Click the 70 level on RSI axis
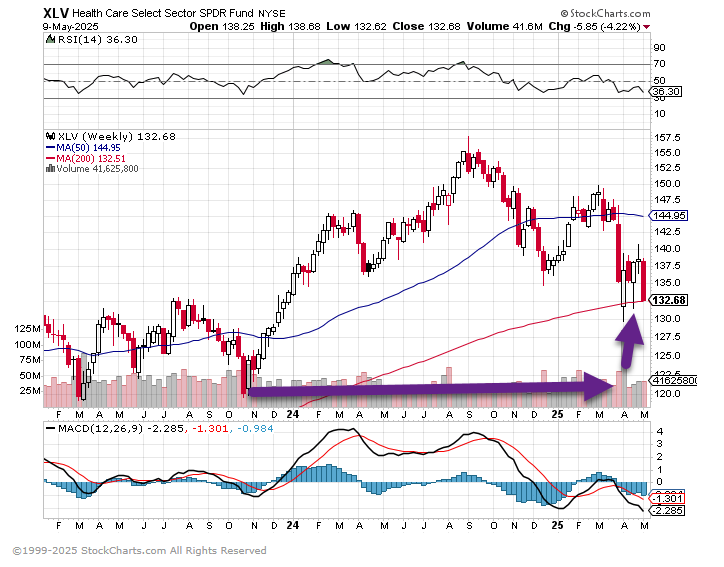Viewport: 724px width, 567px height. coord(660,64)
